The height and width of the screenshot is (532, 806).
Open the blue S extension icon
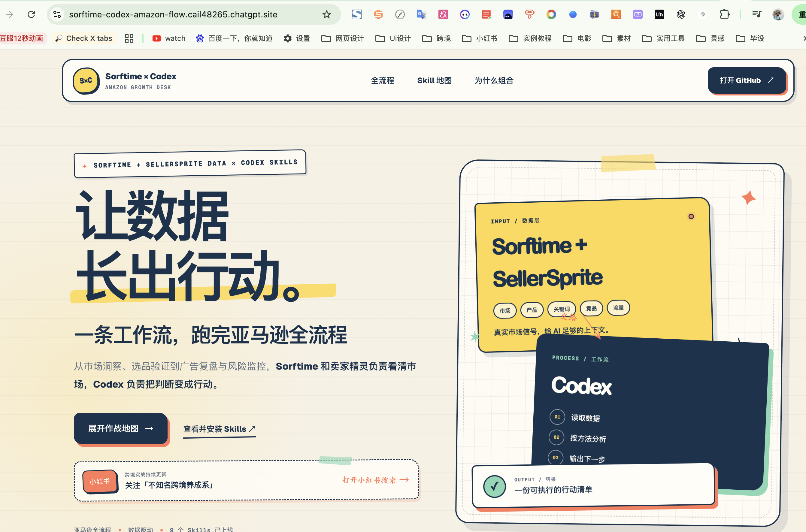point(357,14)
